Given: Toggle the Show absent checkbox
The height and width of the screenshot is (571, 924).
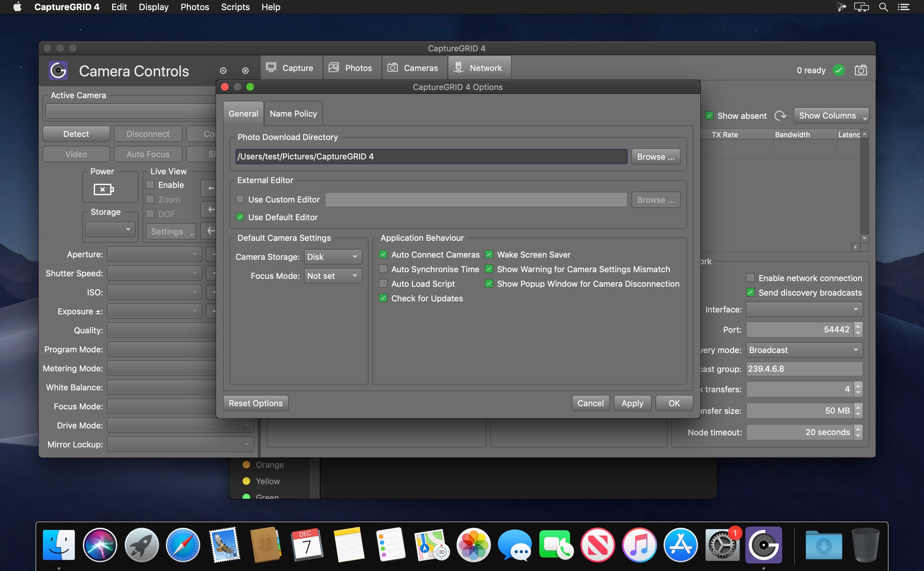Looking at the screenshot, I should [x=709, y=116].
